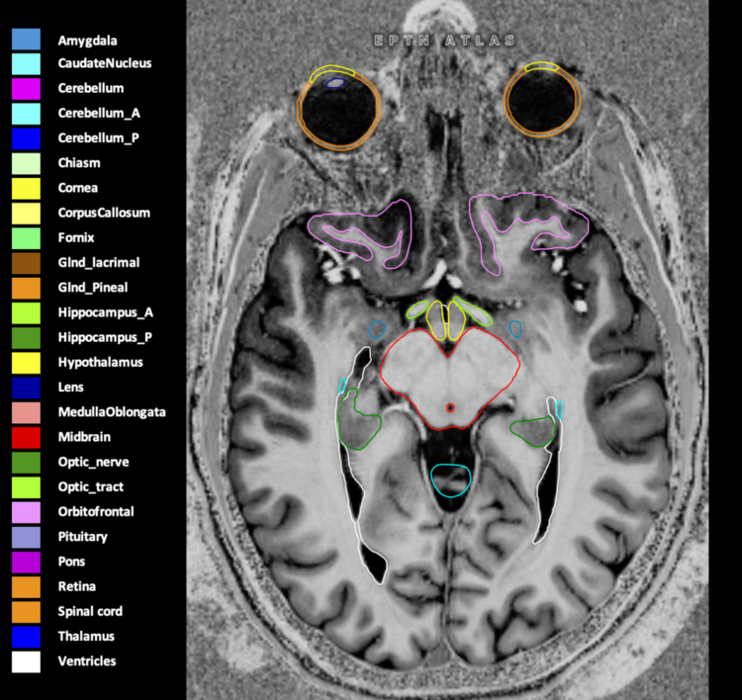Click the CorpusCallosum color swatch
742x700 pixels.
(x=26, y=214)
